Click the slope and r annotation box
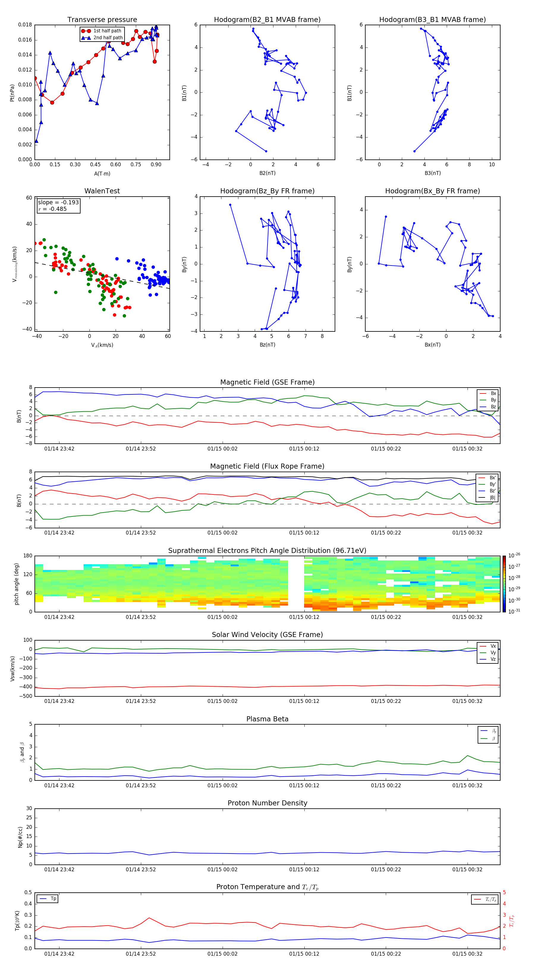Viewport: 535px width, 980px height. click(x=58, y=206)
